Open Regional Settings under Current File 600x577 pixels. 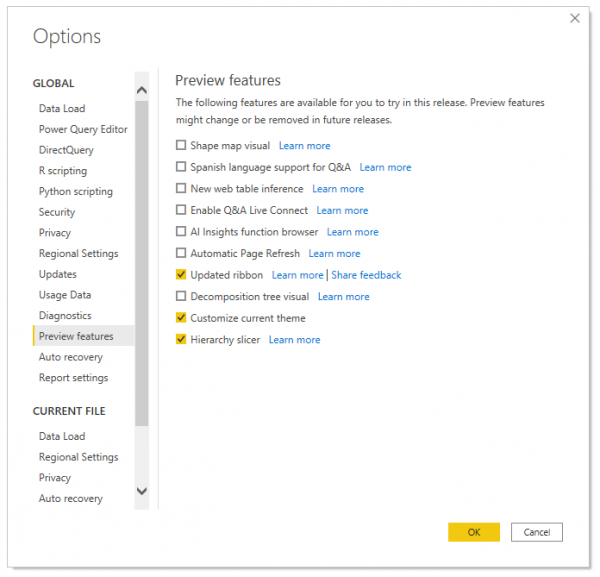tap(78, 457)
